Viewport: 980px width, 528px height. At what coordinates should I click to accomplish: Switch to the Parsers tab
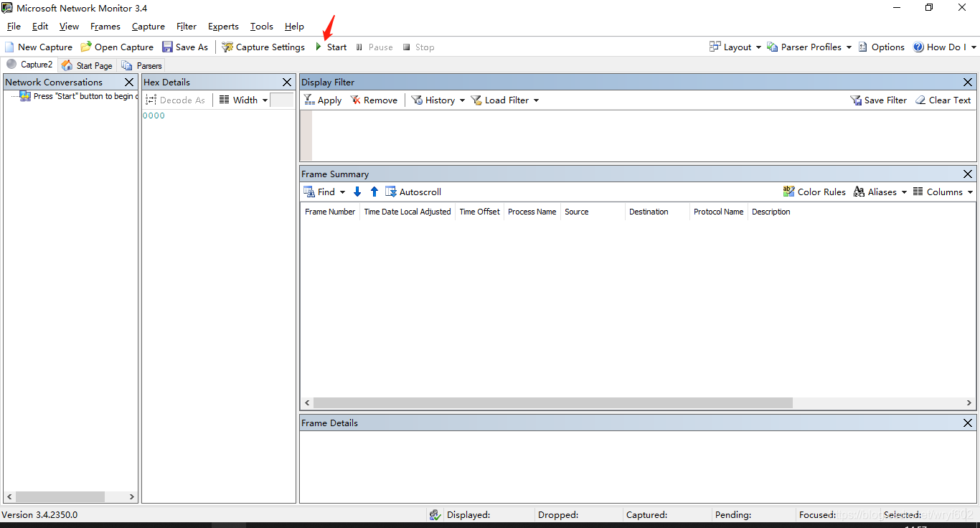[142, 65]
